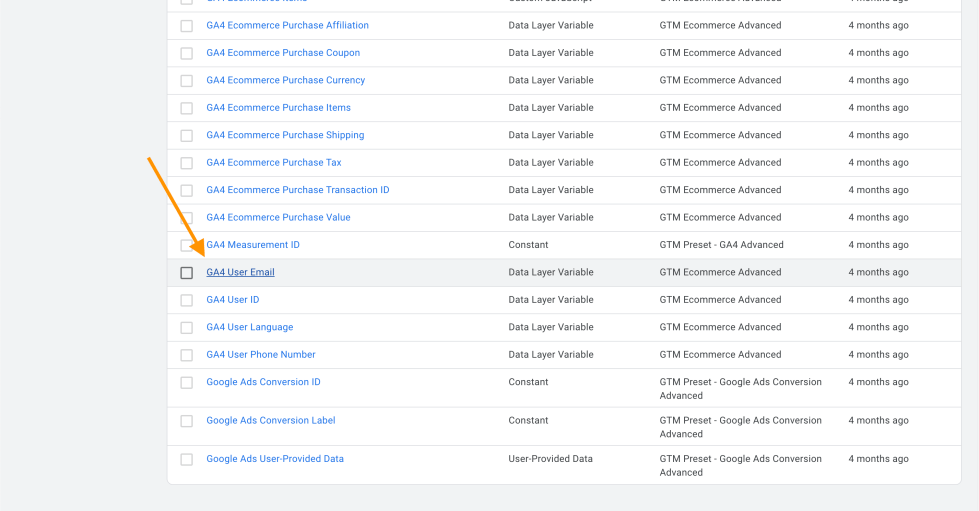Open the GA4 Measurement ID variable
Image resolution: width=979 pixels, height=511 pixels.
coord(253,245)
